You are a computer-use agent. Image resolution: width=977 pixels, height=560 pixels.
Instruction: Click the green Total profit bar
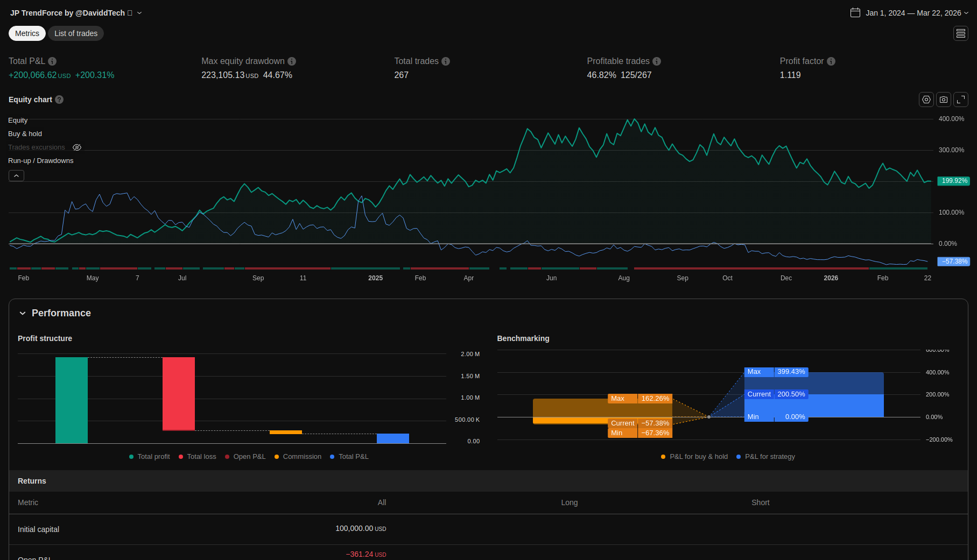click(72, 400)
